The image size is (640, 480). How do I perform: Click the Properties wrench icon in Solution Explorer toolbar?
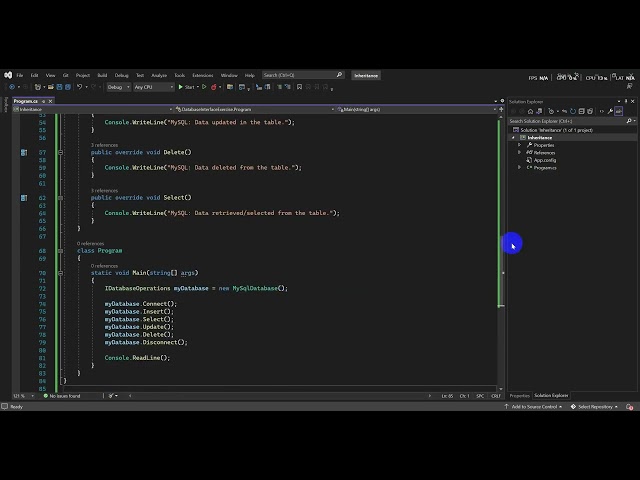click(610, 111)
